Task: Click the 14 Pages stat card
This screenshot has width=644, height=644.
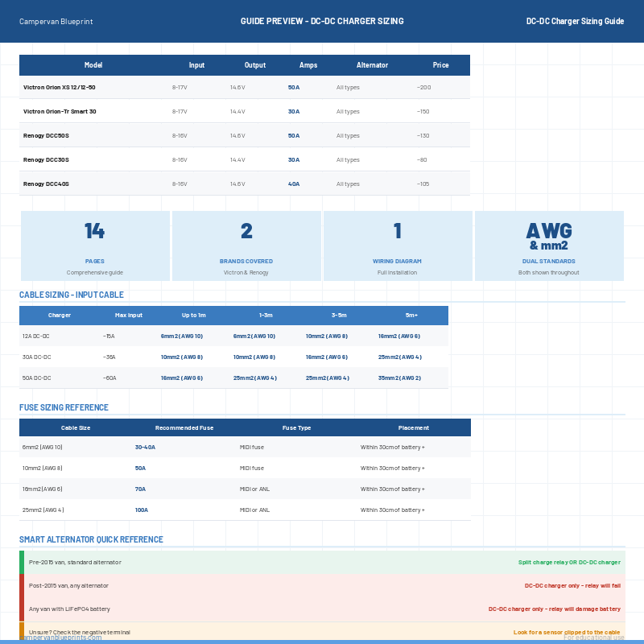Action: pos(95,246)
